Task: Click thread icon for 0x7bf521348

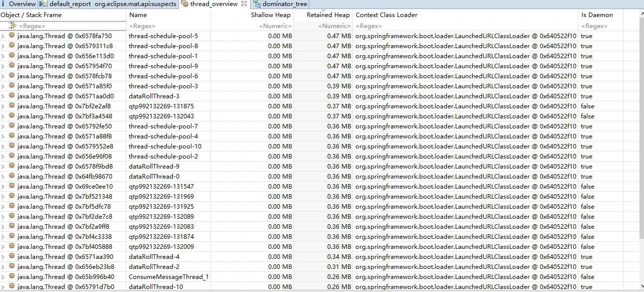Action: click(12, 196)
